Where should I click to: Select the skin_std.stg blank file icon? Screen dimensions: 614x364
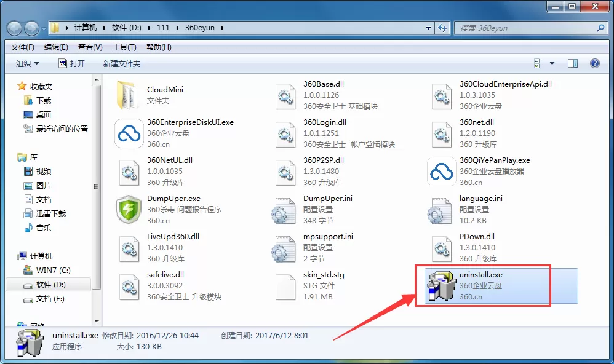285,287
